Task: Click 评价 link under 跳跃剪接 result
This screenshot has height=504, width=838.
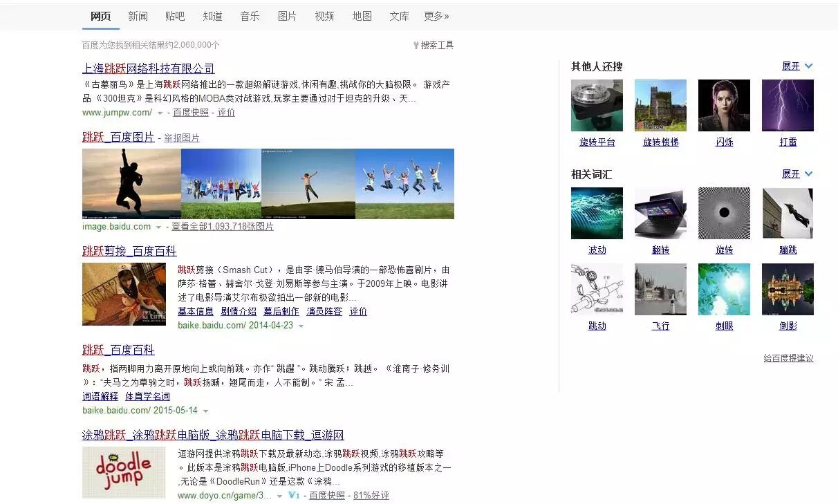Action: click(358, 311)
